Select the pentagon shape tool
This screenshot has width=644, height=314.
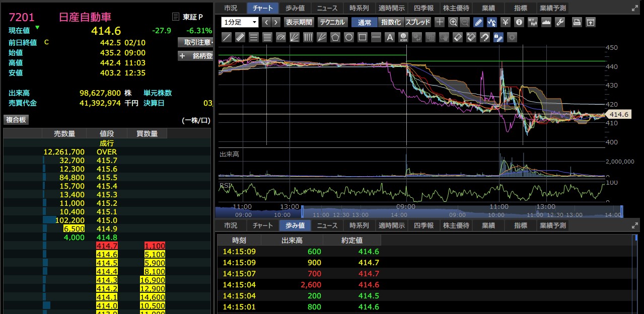335,37
